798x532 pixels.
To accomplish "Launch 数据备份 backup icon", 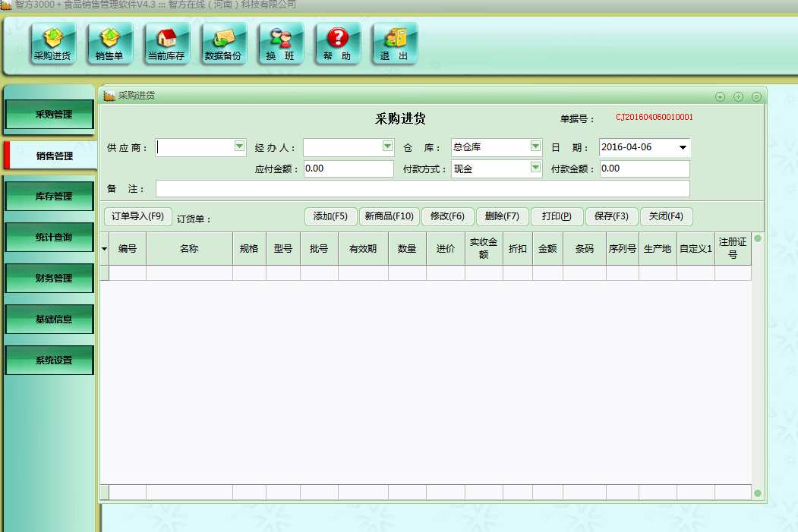I will point(223,43).
